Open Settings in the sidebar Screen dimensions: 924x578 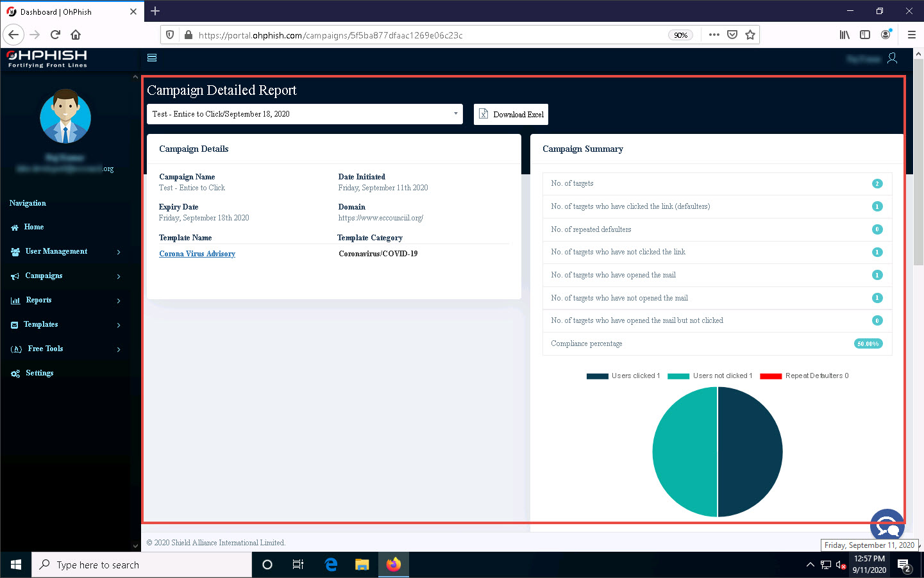pyautogui.click(x=39, y=373)
